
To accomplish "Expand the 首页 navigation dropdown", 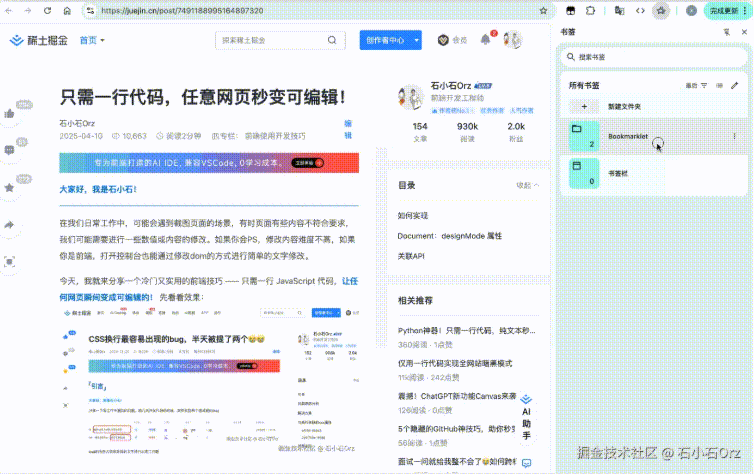I will tap(92, 40).
